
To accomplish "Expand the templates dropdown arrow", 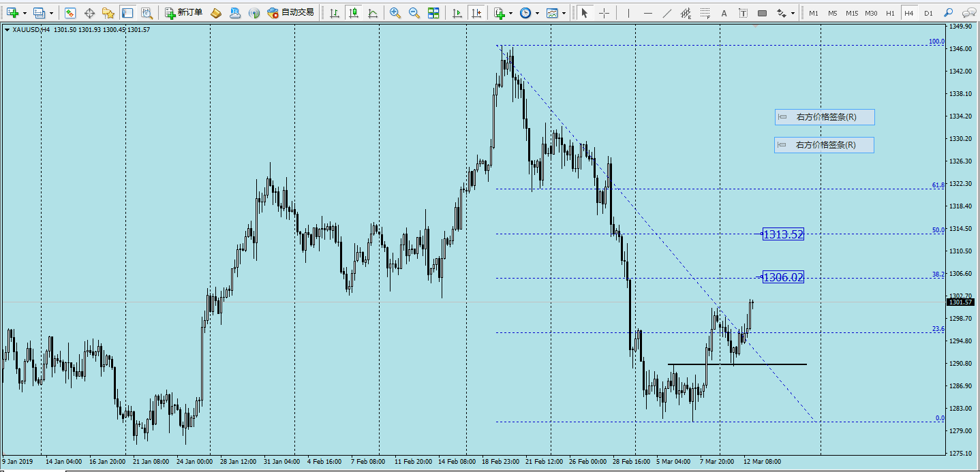I will click(564, 13).
